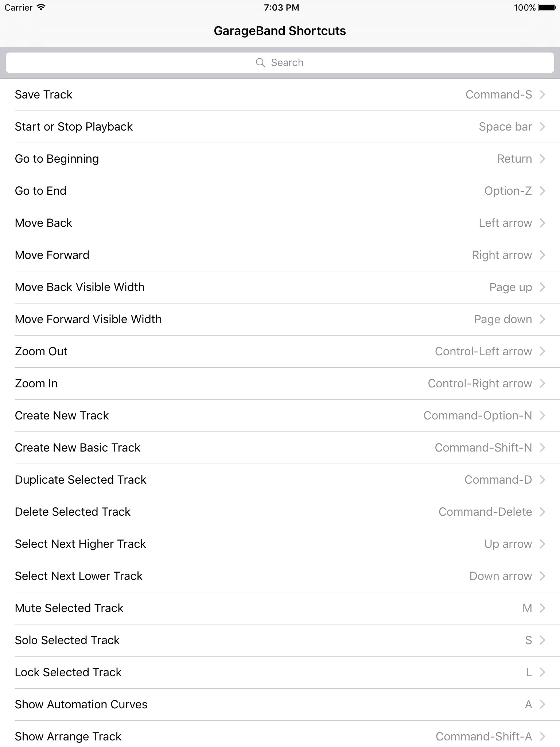Image resolution: width=560 pixels, height=747 pixels.
Task: Click the magnifying glass search icon
Action: tap(260, 63)
